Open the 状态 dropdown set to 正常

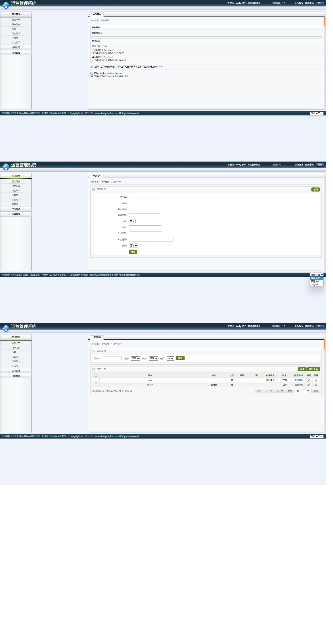coord(133,245)
